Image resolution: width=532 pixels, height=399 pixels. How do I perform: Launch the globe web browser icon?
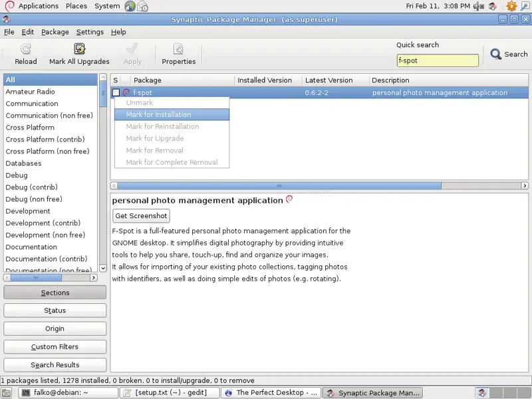pyautogui.click(x=130, y=6)
